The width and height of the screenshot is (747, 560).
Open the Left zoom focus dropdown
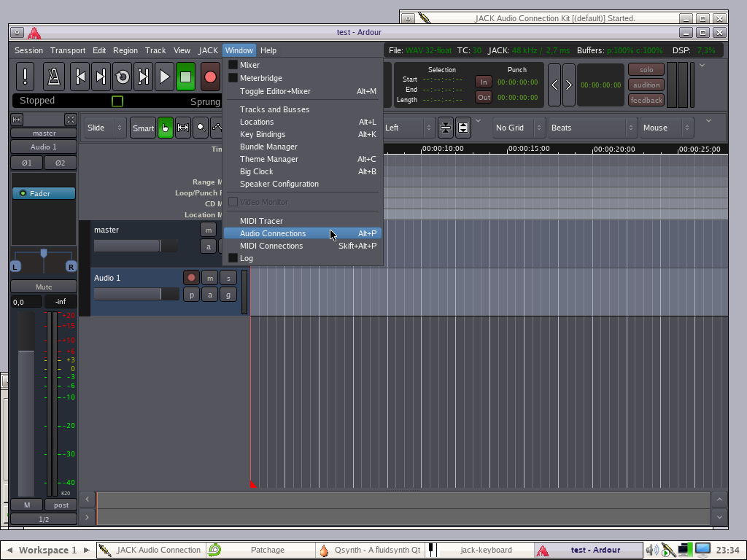[409, 128]
